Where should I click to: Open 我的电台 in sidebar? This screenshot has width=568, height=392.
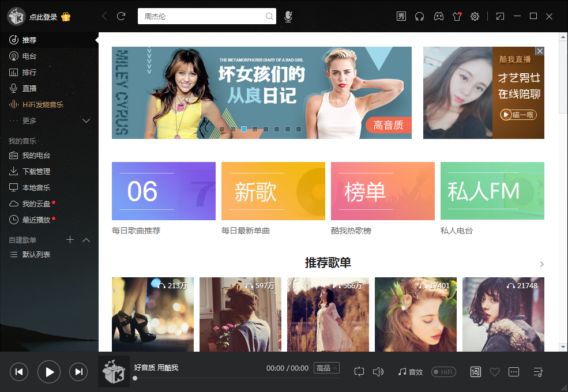(49, 156)
